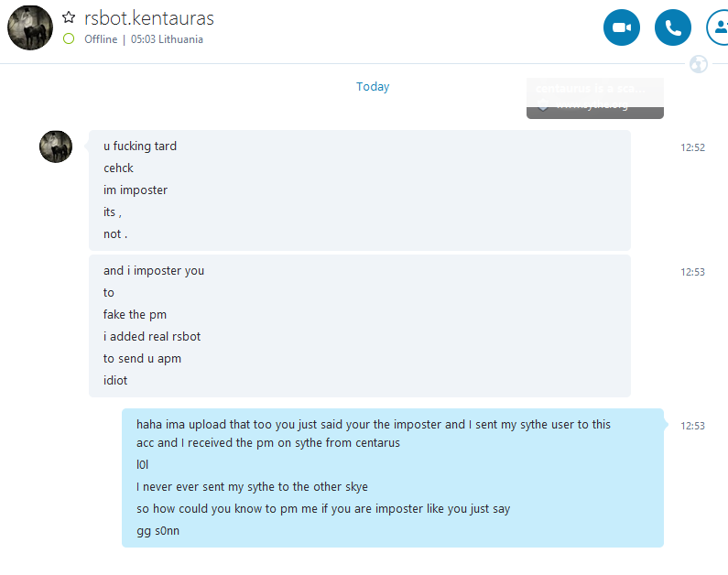Click the 'gg s0nn' message line
The width and height of the screenshot is (728, 575).
[x=158, y=531]
